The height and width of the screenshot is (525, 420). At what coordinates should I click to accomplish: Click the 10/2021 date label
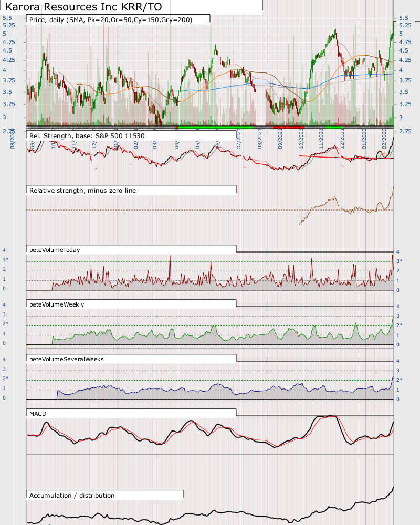301,140
